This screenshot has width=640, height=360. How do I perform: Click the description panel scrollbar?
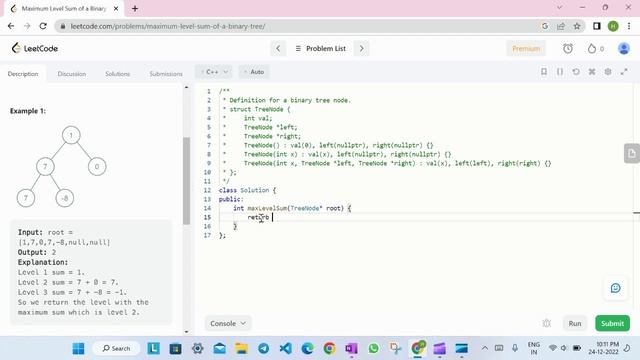tap(186, 181)
